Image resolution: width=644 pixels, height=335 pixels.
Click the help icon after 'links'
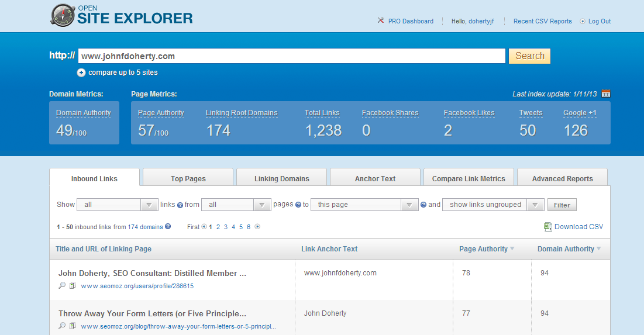pyautogui.click(x=180, y=205)
